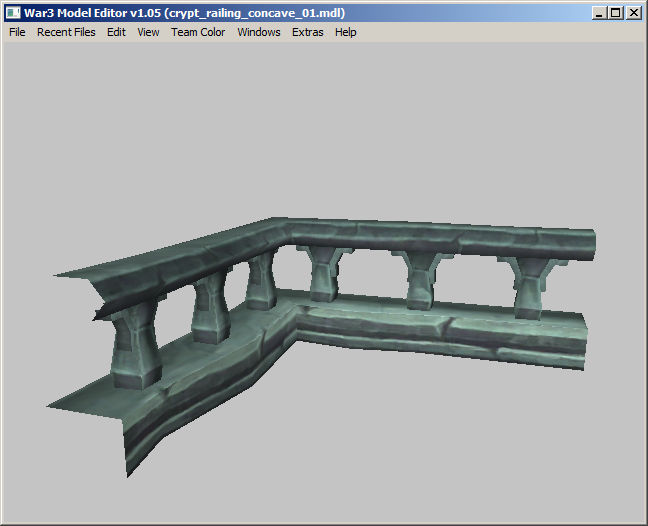
Task: Maximize the War3 Model Editor window
Action: [x=616, y=13]
